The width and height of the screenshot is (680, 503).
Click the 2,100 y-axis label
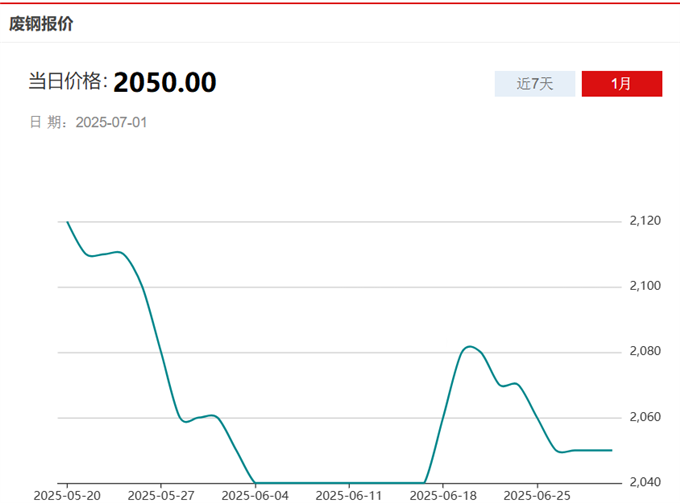pos(645,286)
